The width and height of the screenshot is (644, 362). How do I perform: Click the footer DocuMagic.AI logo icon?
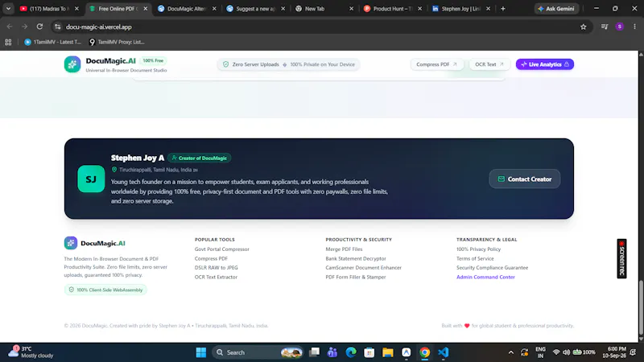pyautogui.click(x=71, y=243)
